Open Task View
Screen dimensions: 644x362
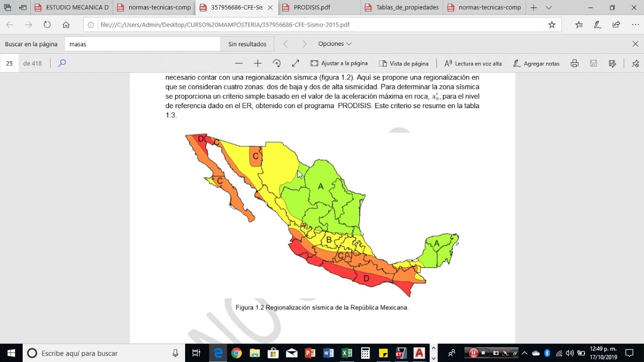197,353
